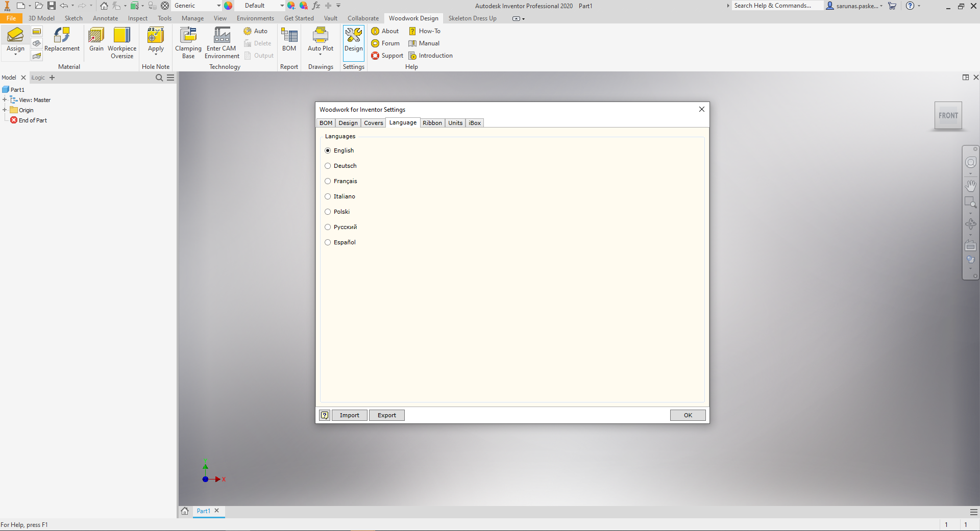This screenshot has width=980, height=531.
Task: Click OK to confirm settings
Action: (x=688, y=415)
